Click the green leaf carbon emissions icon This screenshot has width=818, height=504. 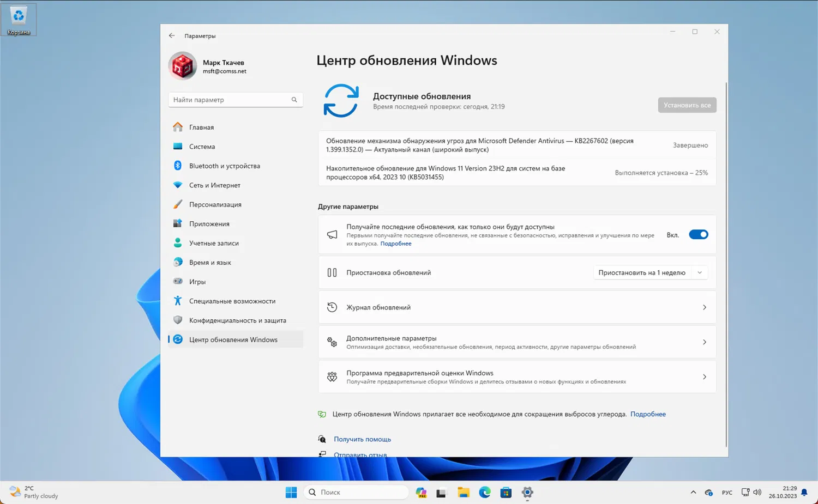click(322, 414)
